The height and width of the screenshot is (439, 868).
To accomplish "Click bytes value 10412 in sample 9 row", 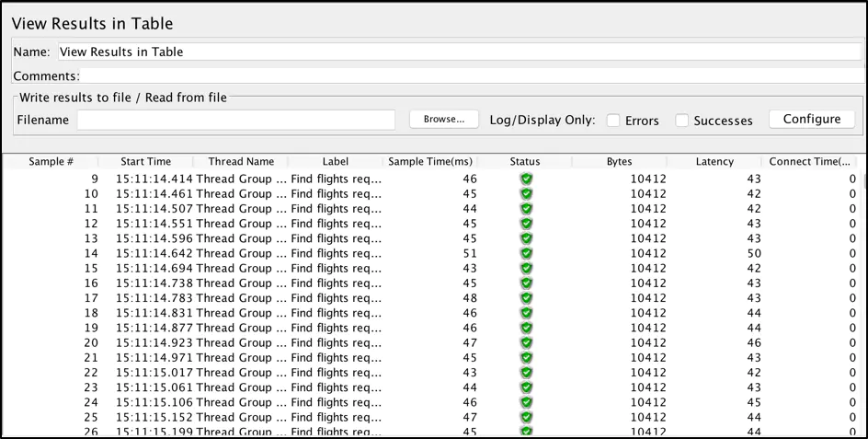I will point(648,179).
